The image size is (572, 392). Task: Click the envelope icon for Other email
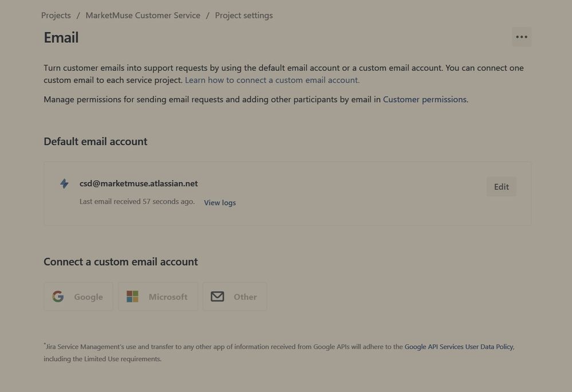(x=218, y=296)
